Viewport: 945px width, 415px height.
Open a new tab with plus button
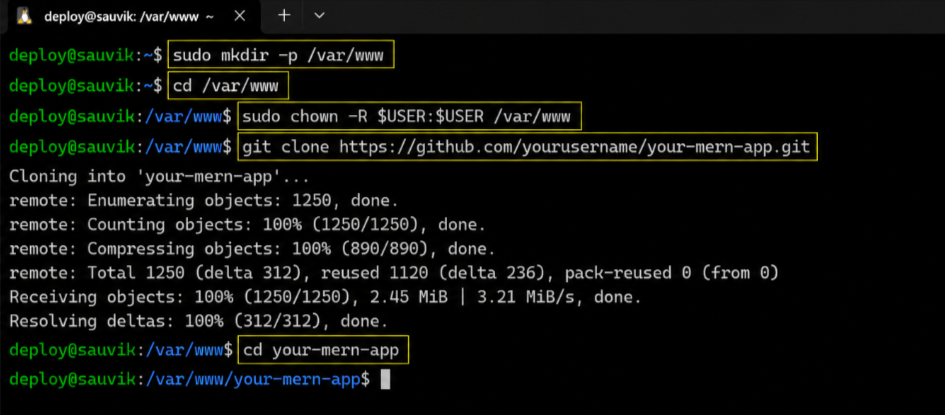coord(284,16)
